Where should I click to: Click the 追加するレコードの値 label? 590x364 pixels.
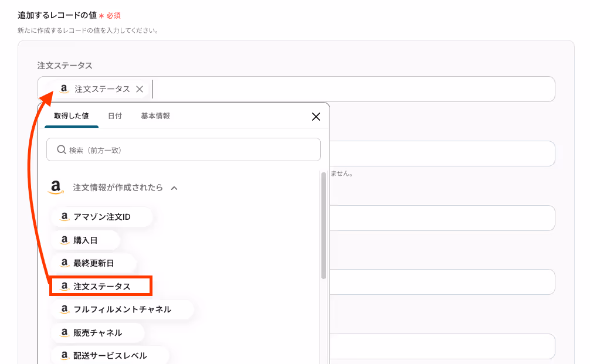[57, 15]
